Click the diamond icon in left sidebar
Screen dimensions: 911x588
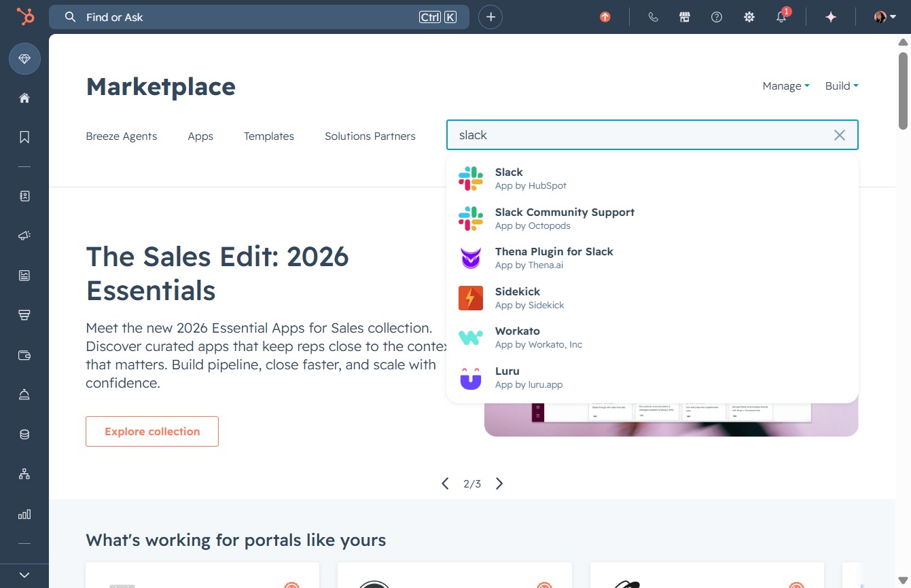(24, 59)
